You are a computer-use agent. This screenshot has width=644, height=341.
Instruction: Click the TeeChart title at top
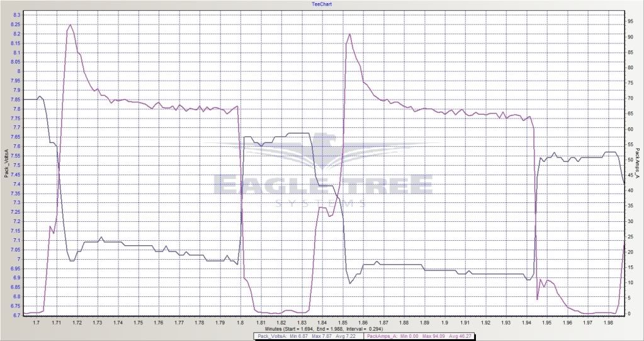coord(322,4)
